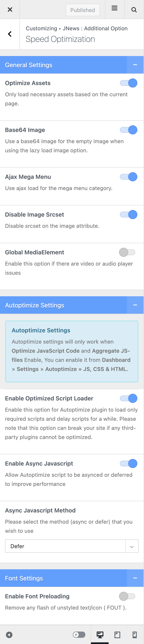Screen dimensions: 144x644
Task: Collapse the General Settings section
Action: click(135, 65)
